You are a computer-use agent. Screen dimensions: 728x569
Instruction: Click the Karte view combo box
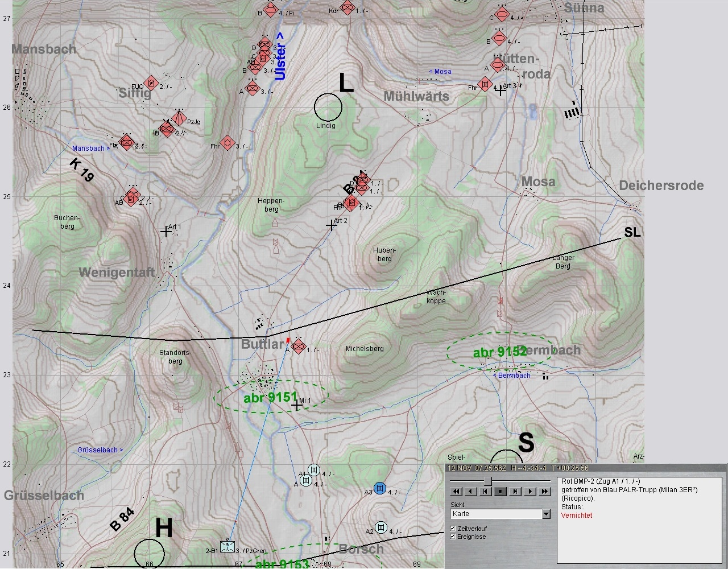(x=496, y=514)
